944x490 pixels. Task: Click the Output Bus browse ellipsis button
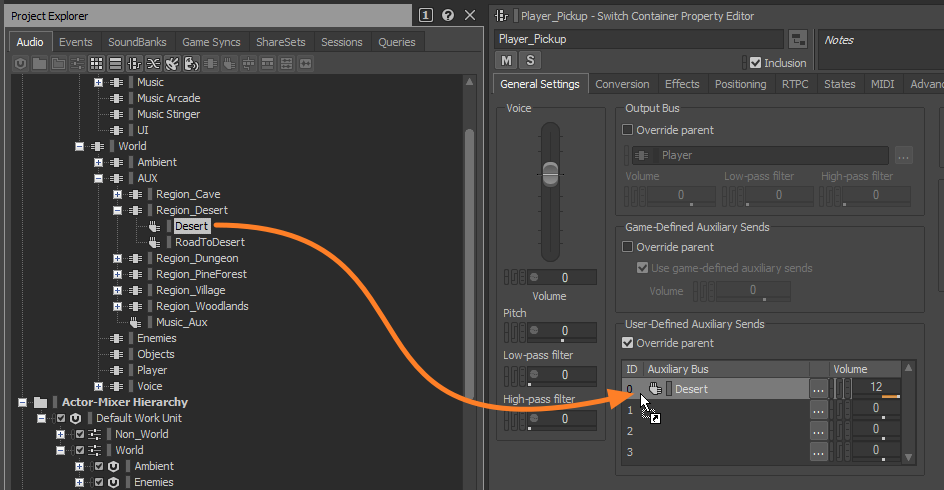(x=903, y=156)
